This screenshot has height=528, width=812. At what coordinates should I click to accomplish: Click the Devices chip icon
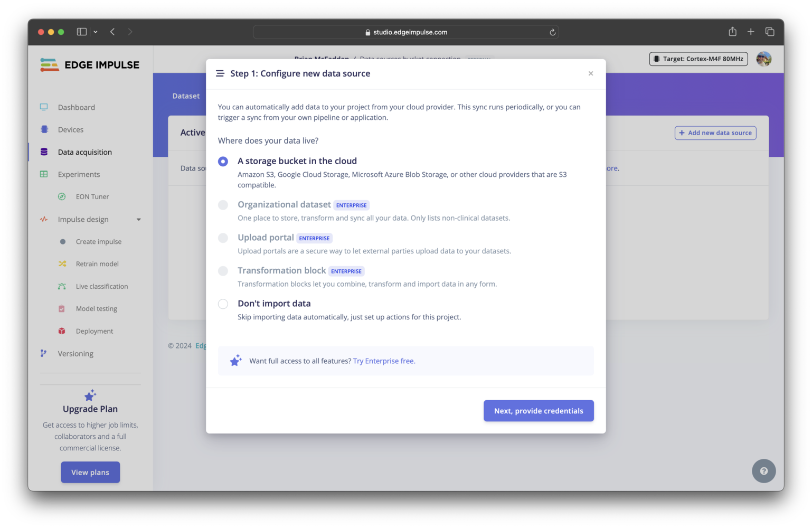tap(44, 129)
